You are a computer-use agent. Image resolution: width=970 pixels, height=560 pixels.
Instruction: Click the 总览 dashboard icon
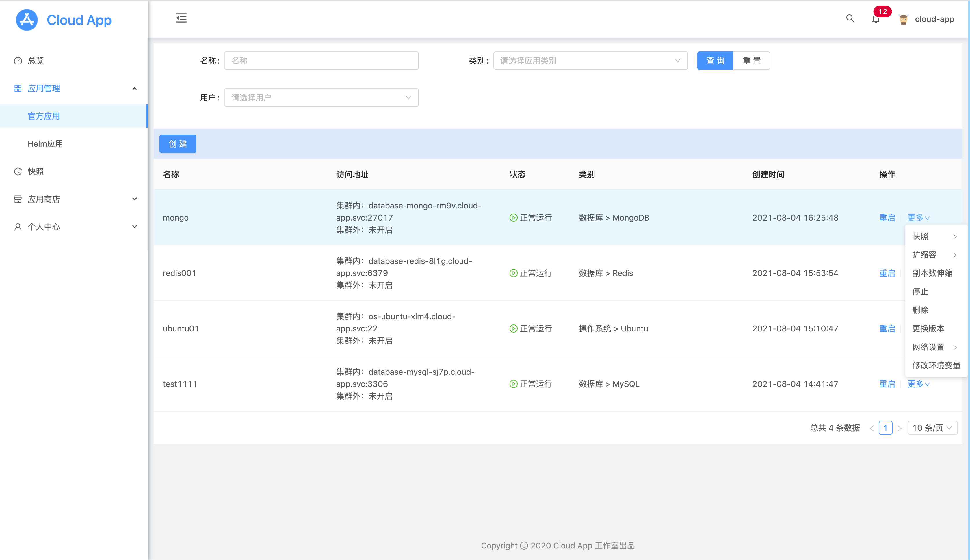18,61
